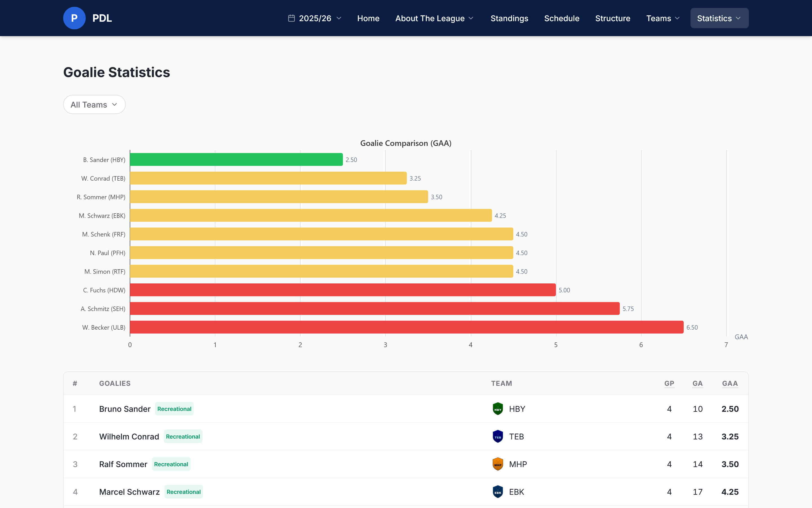Click the MHP team shield icon
Viewport: 812px width, 508px height.
point(498,464)
